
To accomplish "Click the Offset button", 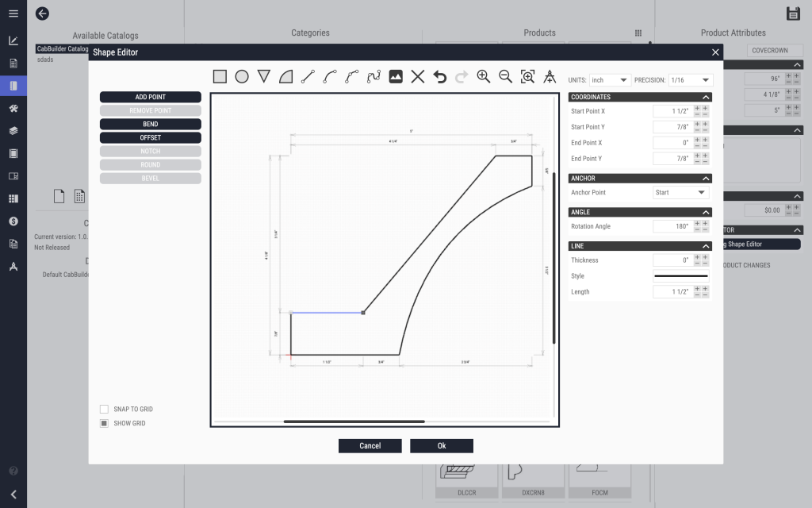I will point(150,138).
